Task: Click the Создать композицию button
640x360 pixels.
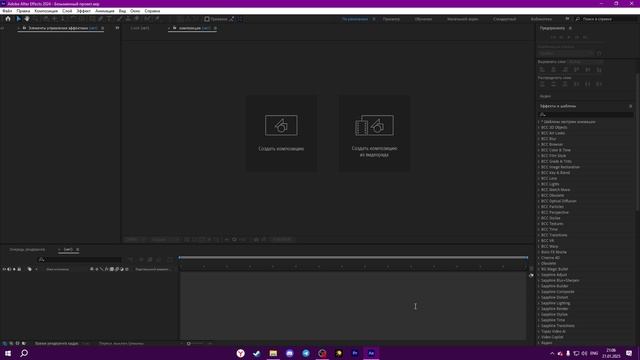Action: pos(281,133)
